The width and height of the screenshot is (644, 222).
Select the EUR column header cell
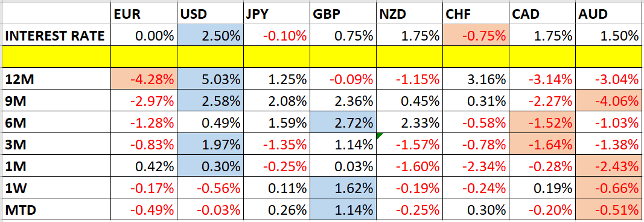click(144, 15)
